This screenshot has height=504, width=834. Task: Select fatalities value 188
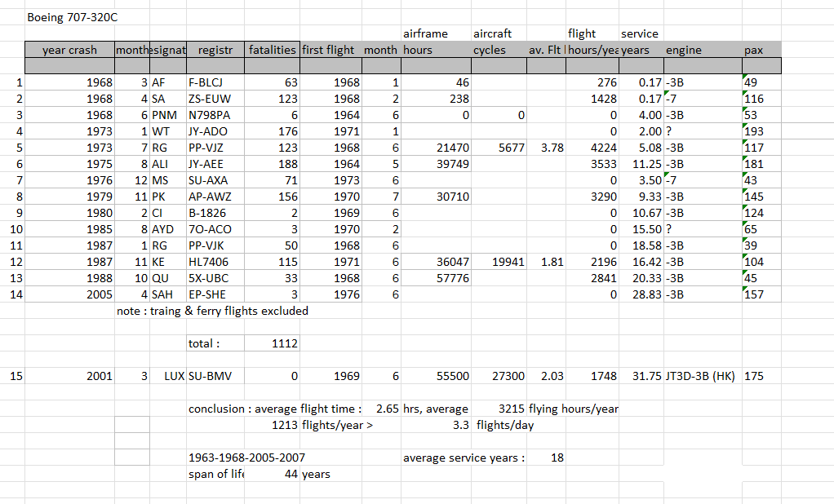tap(272, 164)
